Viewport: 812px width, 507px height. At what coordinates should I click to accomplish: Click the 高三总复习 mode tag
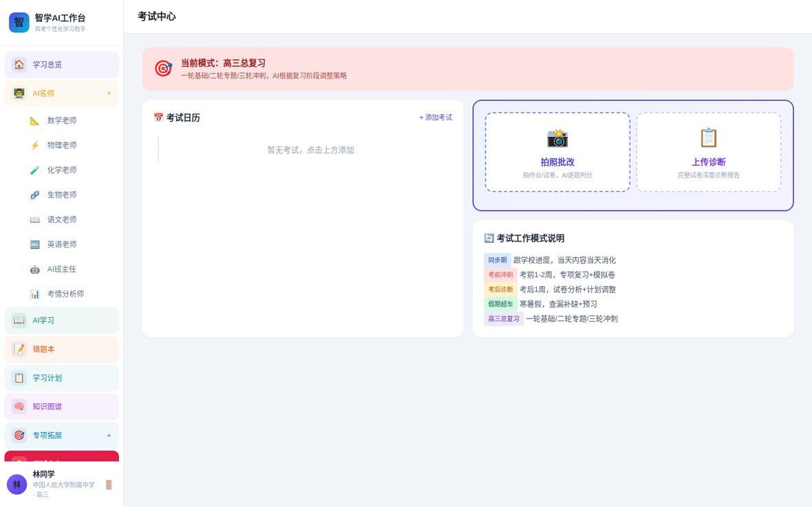503,319
